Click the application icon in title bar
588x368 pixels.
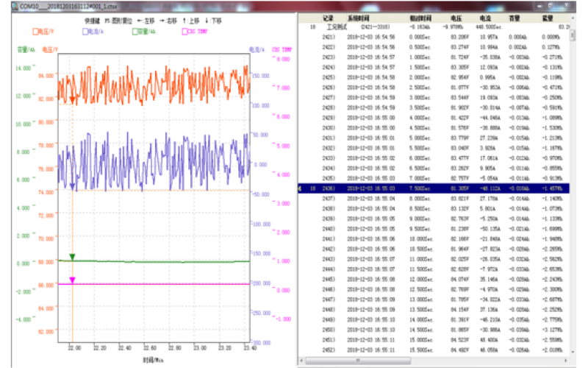pyautogui.click(x=15, y=6)
